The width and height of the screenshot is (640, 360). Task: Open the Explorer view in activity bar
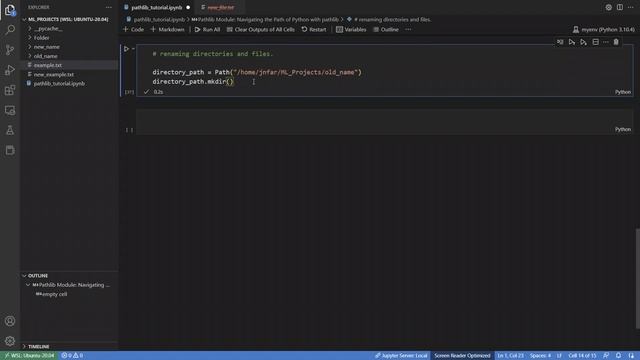coord(10,10)
